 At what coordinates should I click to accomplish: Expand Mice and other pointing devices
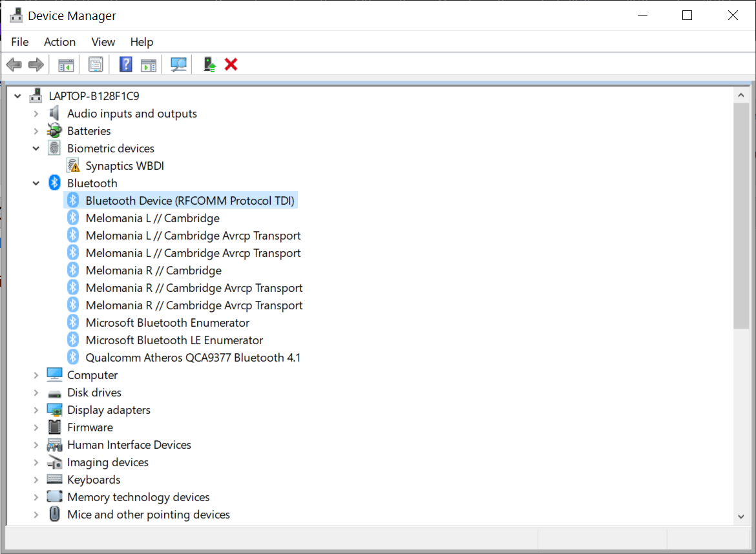[x=36, y=515]
